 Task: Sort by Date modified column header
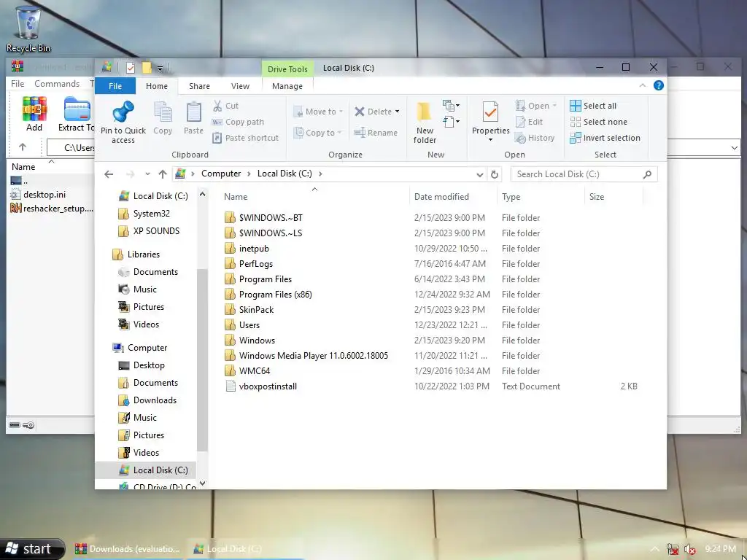[441, 197]
